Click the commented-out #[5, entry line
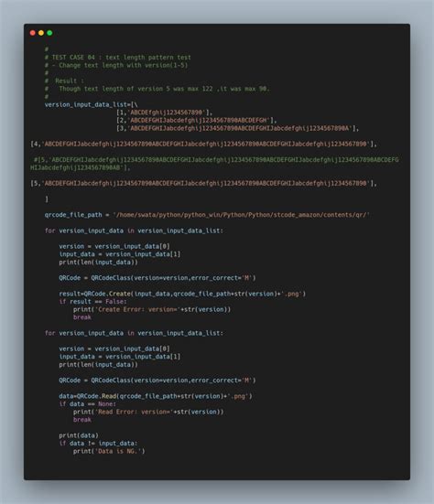Screen dimensions: 434x504 214,164
